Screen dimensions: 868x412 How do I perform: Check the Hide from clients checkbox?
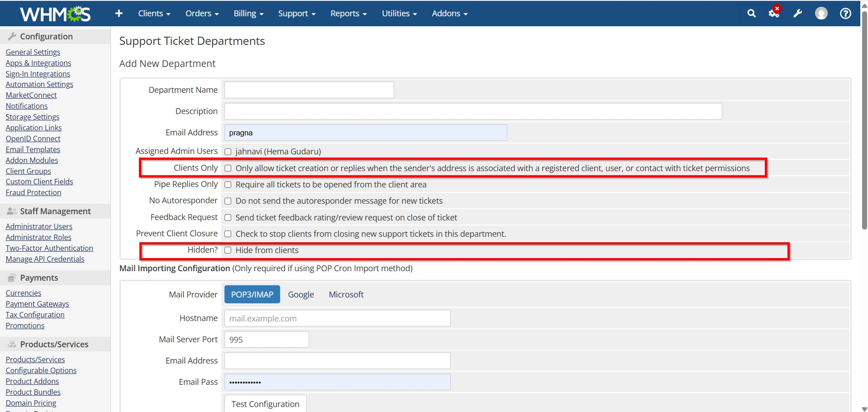click(x=228, y=250)
